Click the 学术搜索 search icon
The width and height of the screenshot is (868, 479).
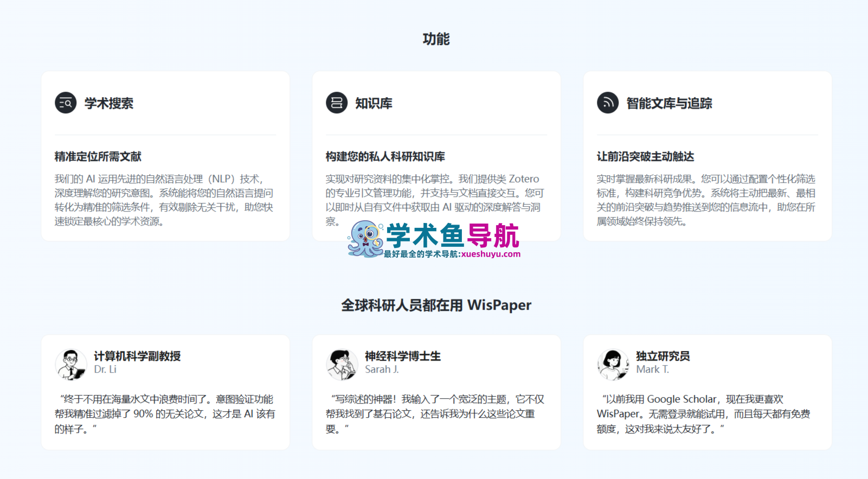coord(66,103)
